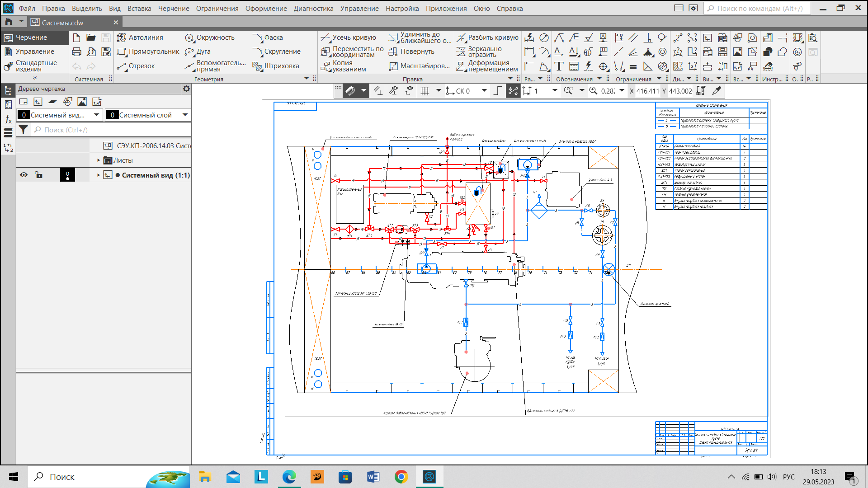Image resolution: width=868 pixels, height=488 pixels.
Task: Select the Управление toolbar set
Action: [34, 52]
